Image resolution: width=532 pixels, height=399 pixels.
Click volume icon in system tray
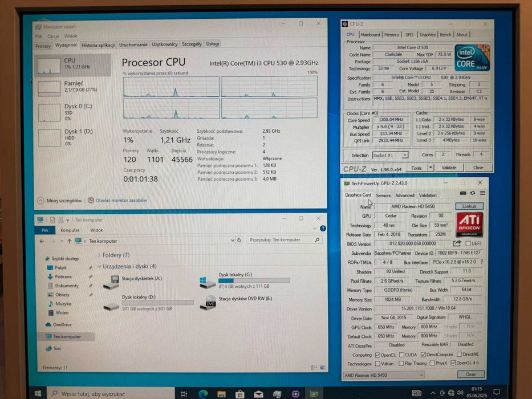(460, 393)
